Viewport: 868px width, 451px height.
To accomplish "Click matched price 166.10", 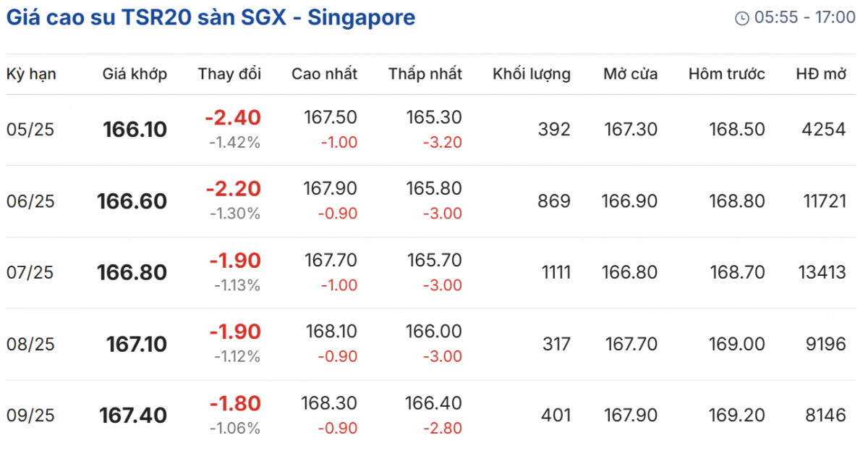I will coord(135,130).
